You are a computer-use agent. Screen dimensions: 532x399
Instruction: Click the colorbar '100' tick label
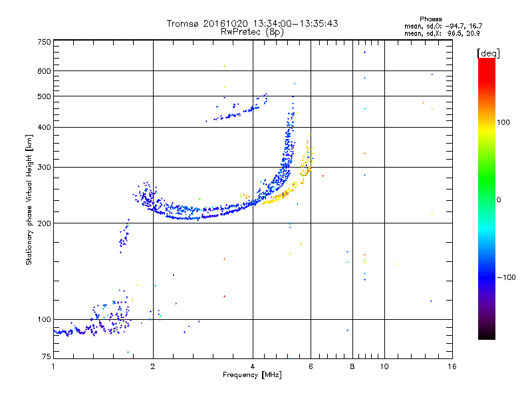pyautogui.click(x=503, y=122)
